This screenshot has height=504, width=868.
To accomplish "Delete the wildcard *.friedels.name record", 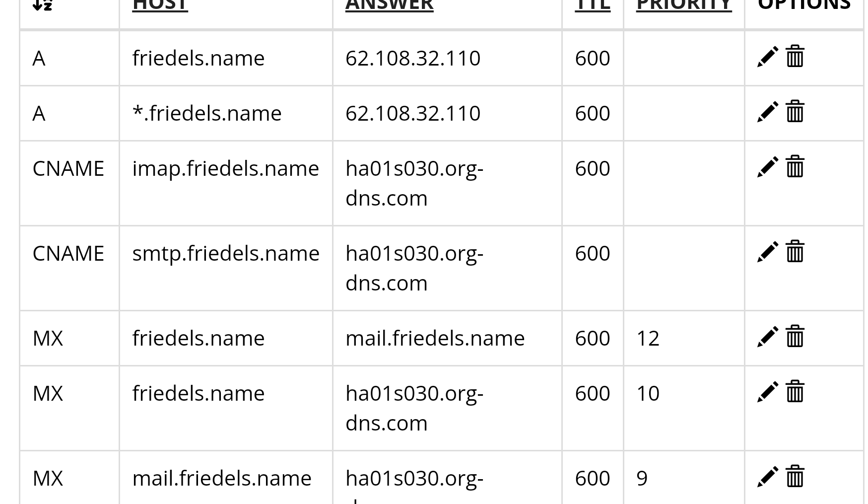I will click(x=795, y=111).
